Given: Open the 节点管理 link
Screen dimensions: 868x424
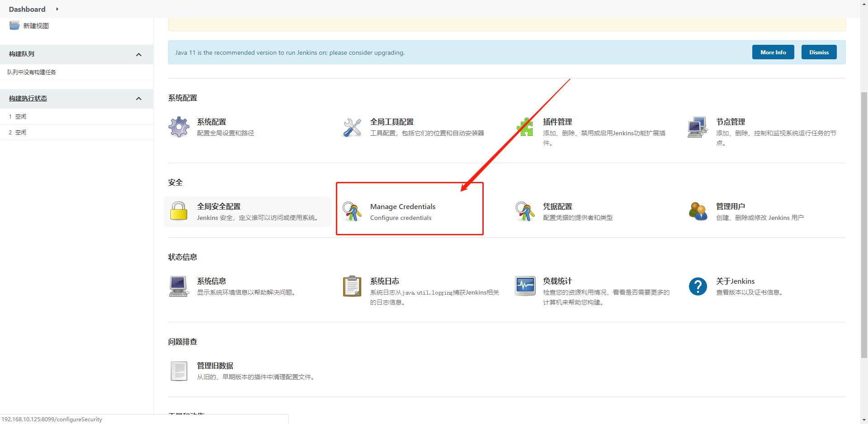Looking at the screenshot, I should point(731,122).
